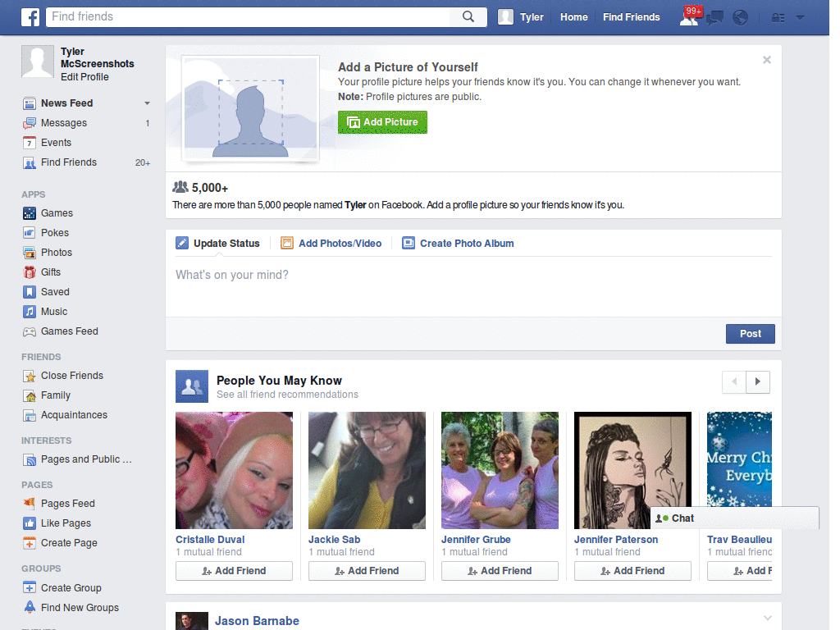The height and width of the screenshot is (630, 840).
Task: Open the notifications globe icon
Action: (741, 18)
